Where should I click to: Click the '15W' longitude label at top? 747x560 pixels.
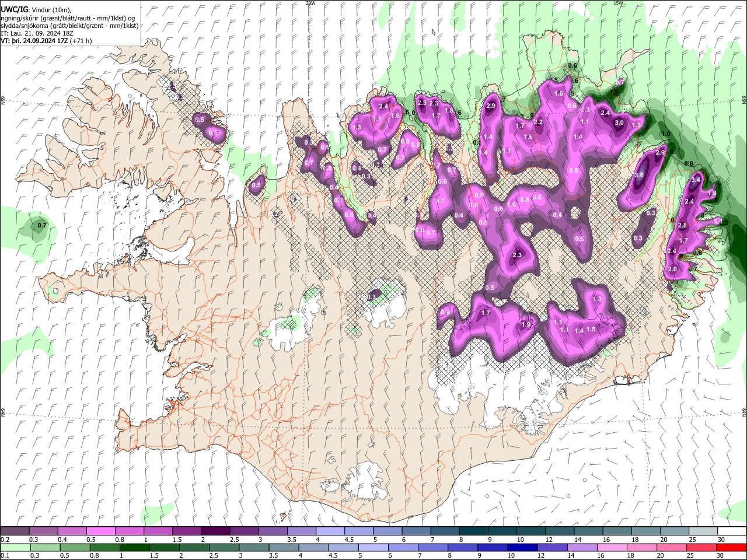coord(618,3)
